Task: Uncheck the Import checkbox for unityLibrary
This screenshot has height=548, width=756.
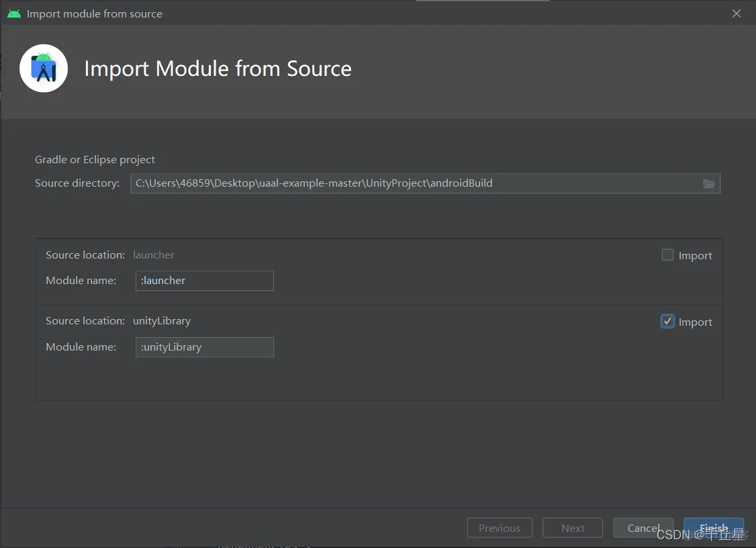Action: [x=667, y=321]
